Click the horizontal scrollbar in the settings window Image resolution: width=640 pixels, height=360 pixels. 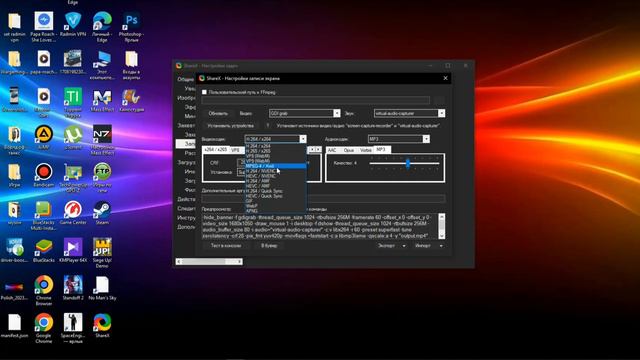(x=209, y=262)
